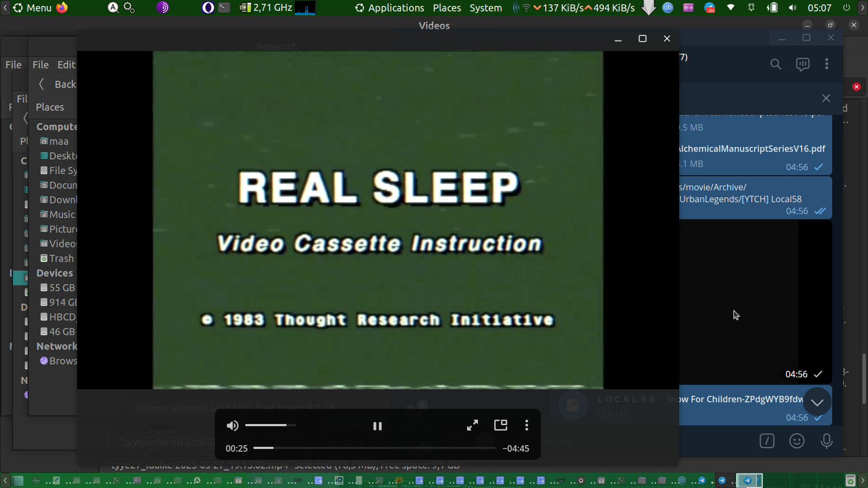
Task: Open the system volume control in tray
Action: click(x=793, y=8)
